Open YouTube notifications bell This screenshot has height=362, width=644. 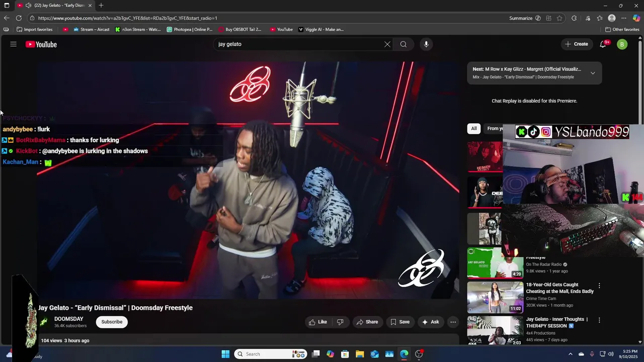pyautogui.click(x=603, y=44)
